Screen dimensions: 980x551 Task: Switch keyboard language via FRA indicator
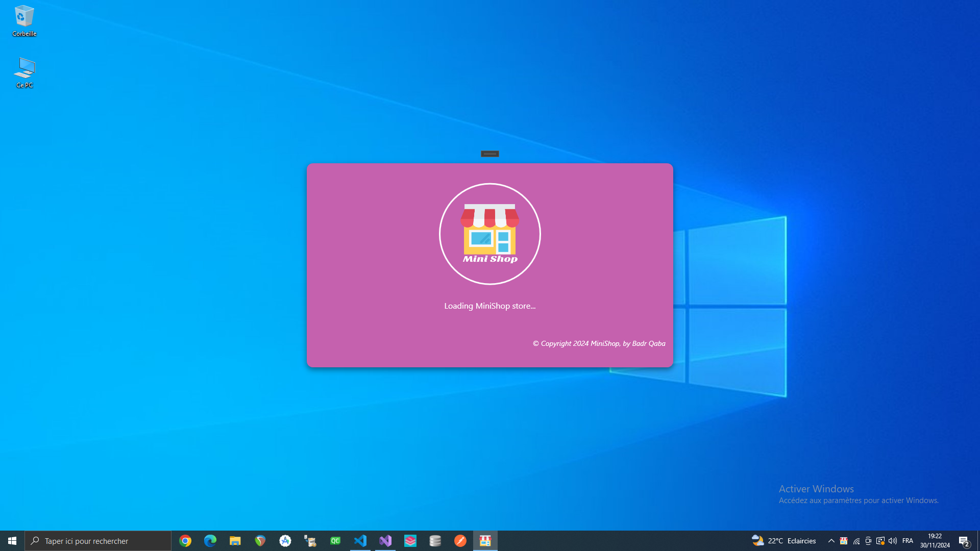coord(908,541)
